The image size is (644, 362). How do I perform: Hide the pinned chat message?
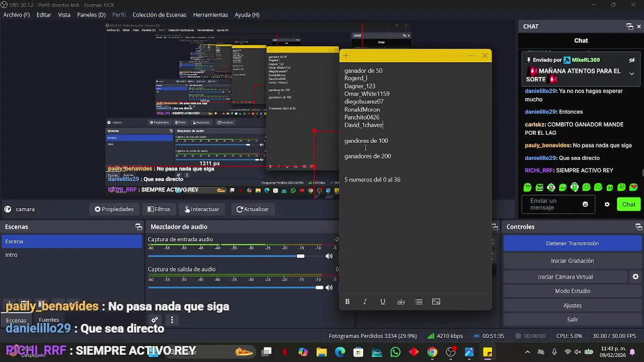(632, 60)
